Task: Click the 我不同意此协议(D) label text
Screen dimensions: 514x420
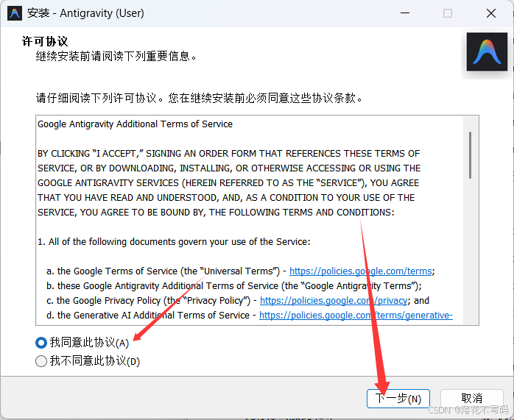Action: click(95, 361)
